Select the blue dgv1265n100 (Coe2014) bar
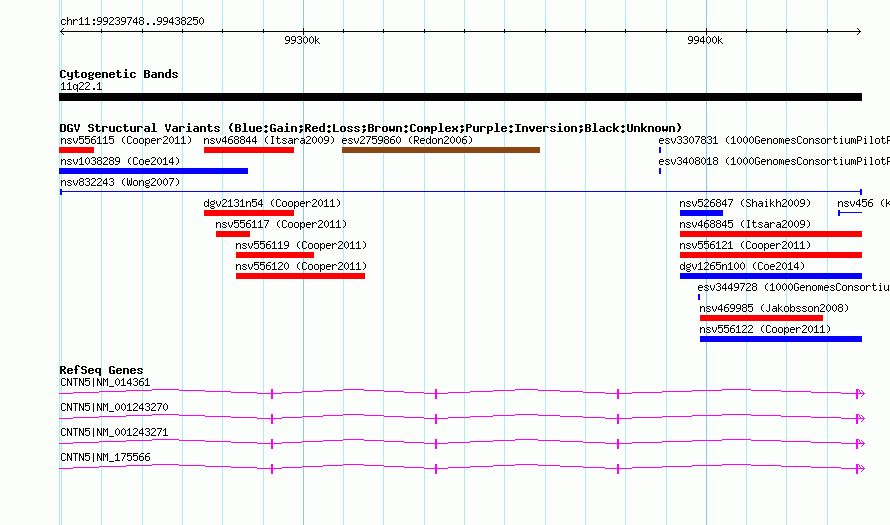The width and height of the screenshot is (890, 525). (x=771, y=276)
